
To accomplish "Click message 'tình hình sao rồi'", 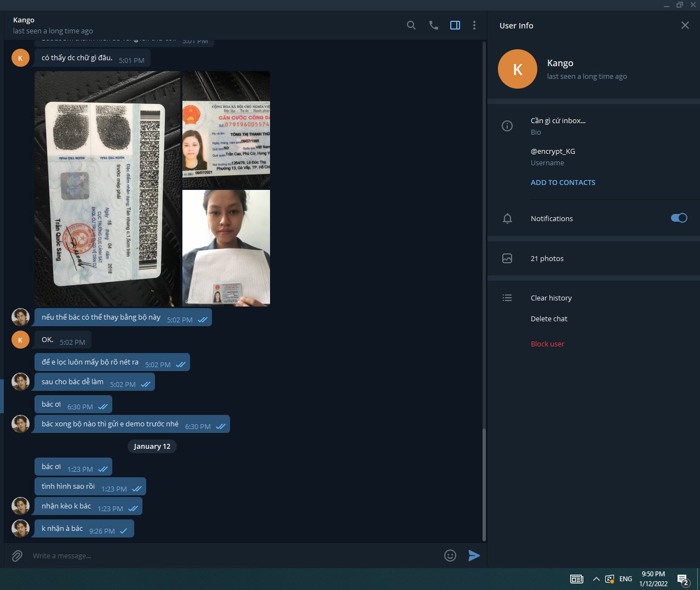I will coord(90,487).
